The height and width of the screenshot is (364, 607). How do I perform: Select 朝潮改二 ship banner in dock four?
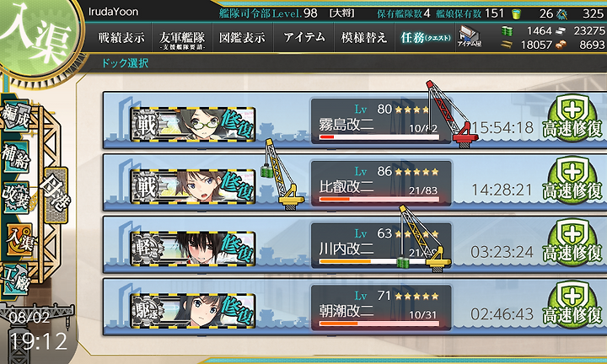coord(193,311)
